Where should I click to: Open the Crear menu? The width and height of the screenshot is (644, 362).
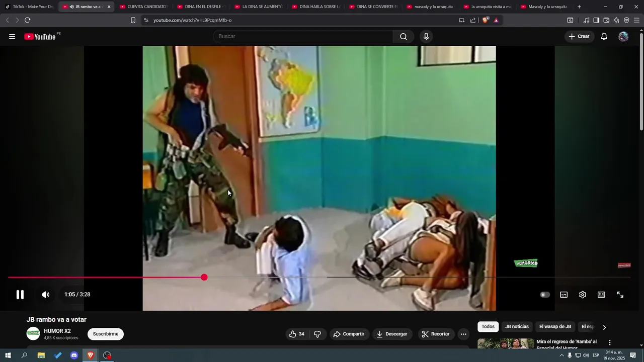tap(579, 37)
